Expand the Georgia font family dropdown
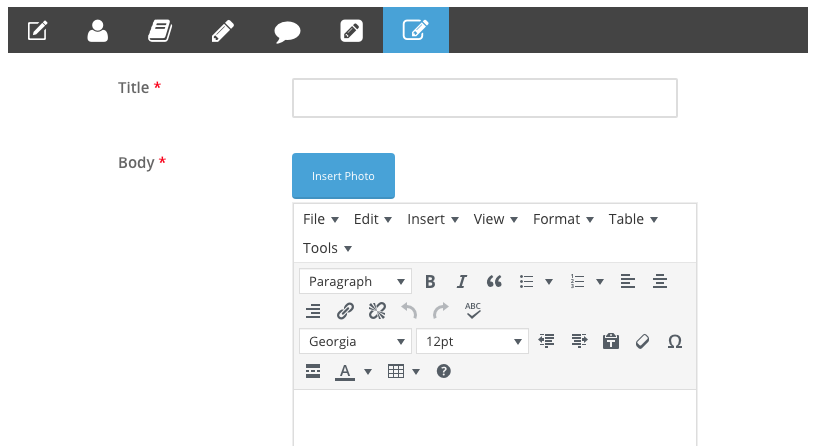815x446 pixels. pyautogui.click(x=355, y=341)
